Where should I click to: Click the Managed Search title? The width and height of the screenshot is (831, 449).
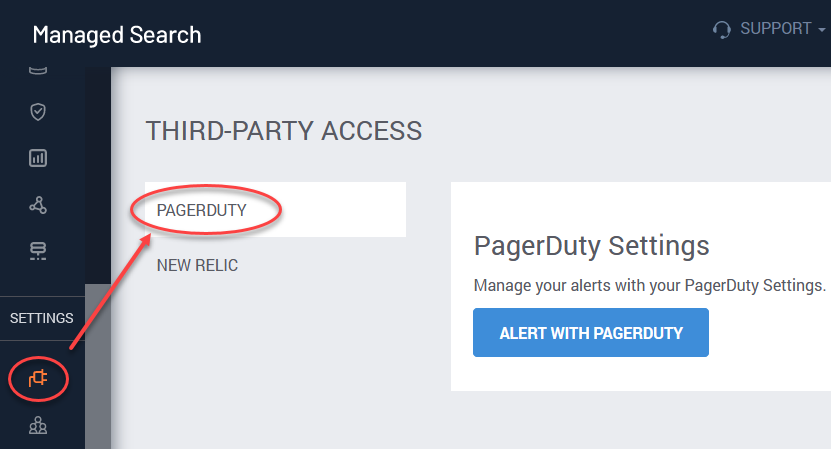117,35
